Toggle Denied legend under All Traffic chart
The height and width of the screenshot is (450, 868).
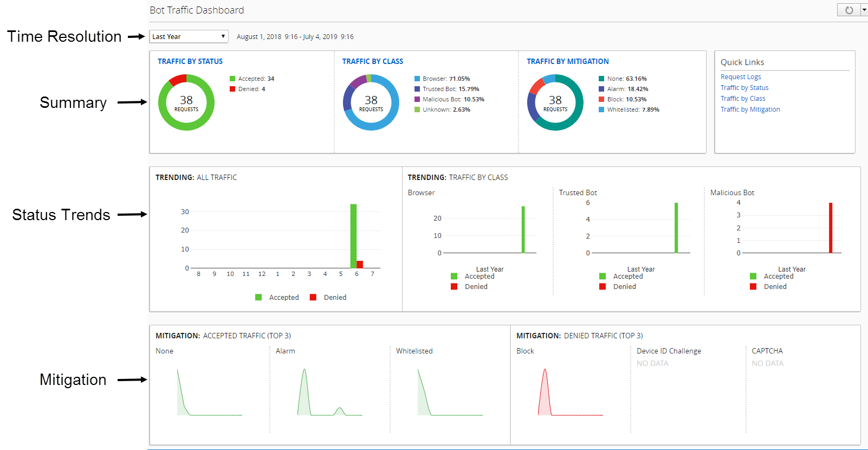click(313, 297)
